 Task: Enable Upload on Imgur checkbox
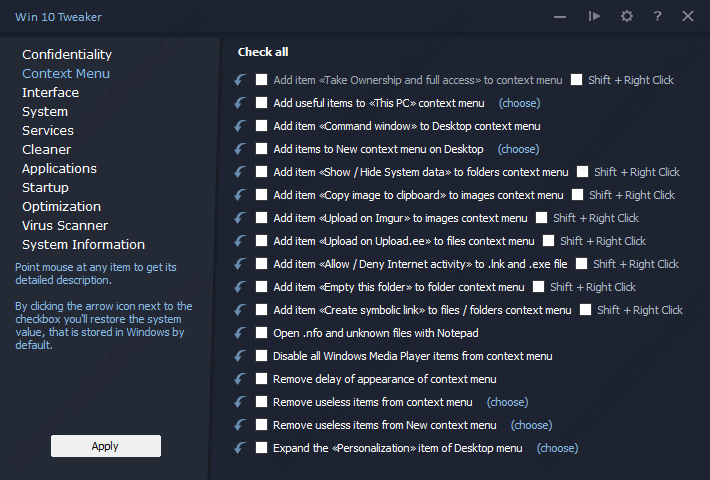[261, 217]
